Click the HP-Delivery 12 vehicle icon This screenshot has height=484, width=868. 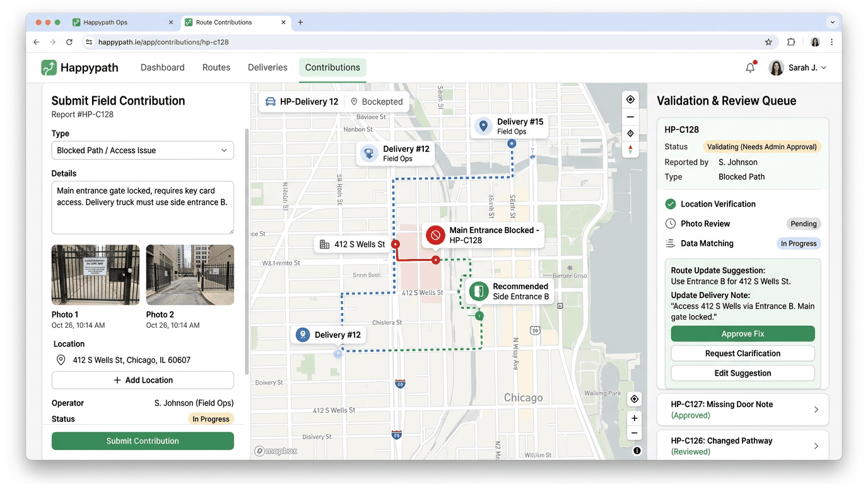click(x=270, y=101)
